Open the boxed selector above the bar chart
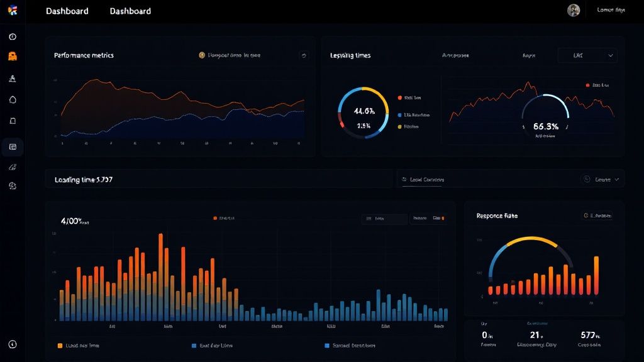This screenshot has width=644, height=362. [x=384, y=218]
